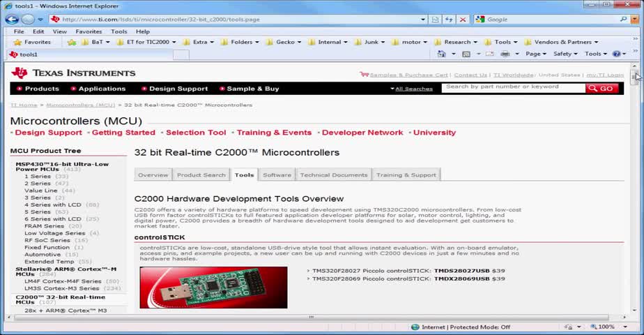644x335 pixels.
Task: Click the search magnifier icon in Google box
Action: point(624,19)
